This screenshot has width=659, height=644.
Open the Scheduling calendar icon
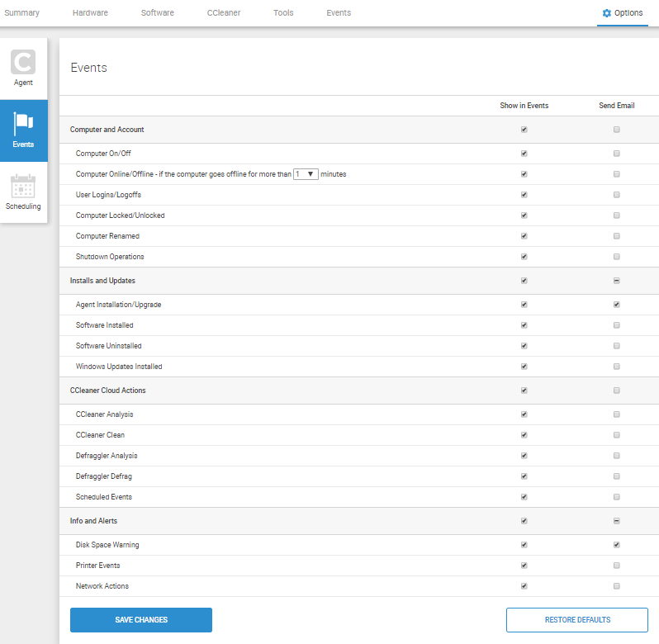(23, 186)
